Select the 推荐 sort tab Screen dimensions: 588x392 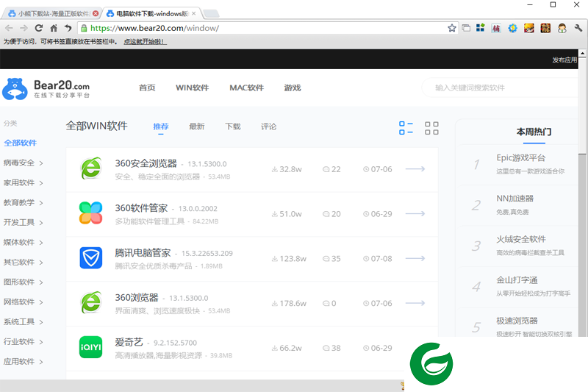pyautogui.click(x=161, y=126)
